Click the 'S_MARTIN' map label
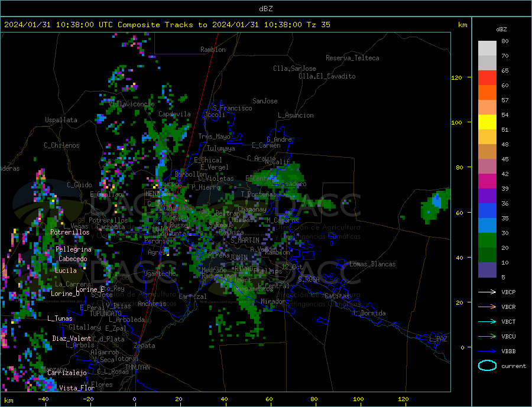Image resolution: width=532 pixels, height=407 pixels. click(245, 240)
